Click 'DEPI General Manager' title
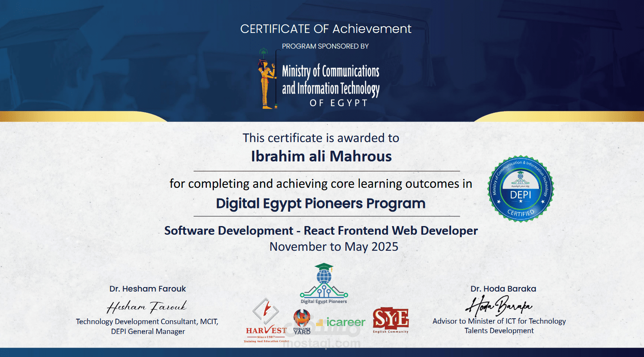 [148, 331]
